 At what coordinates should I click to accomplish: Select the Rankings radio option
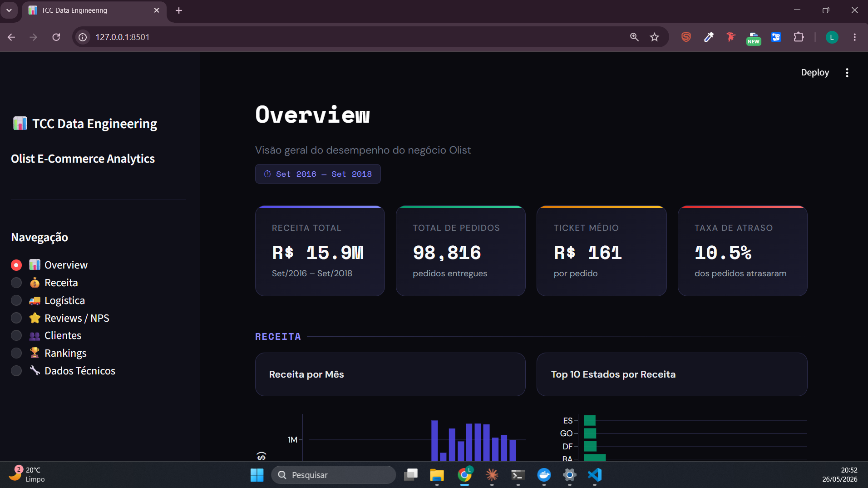pyautogui.click(x=16, y=353)
